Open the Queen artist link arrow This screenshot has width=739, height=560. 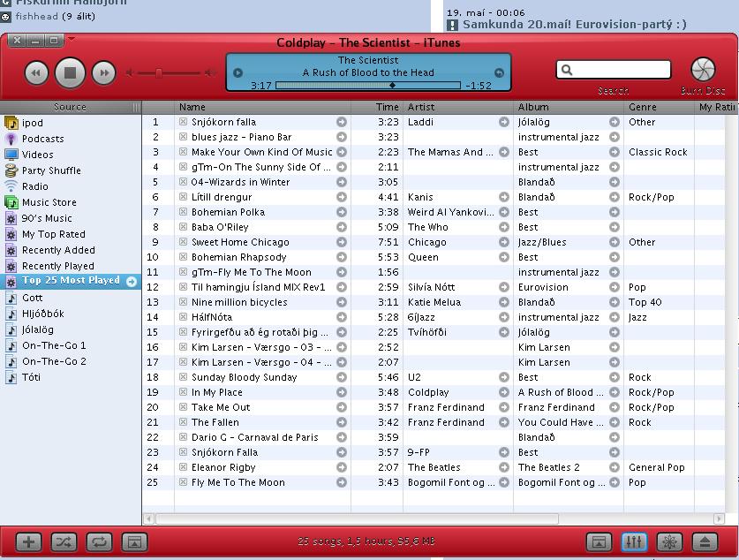point(504,257)
